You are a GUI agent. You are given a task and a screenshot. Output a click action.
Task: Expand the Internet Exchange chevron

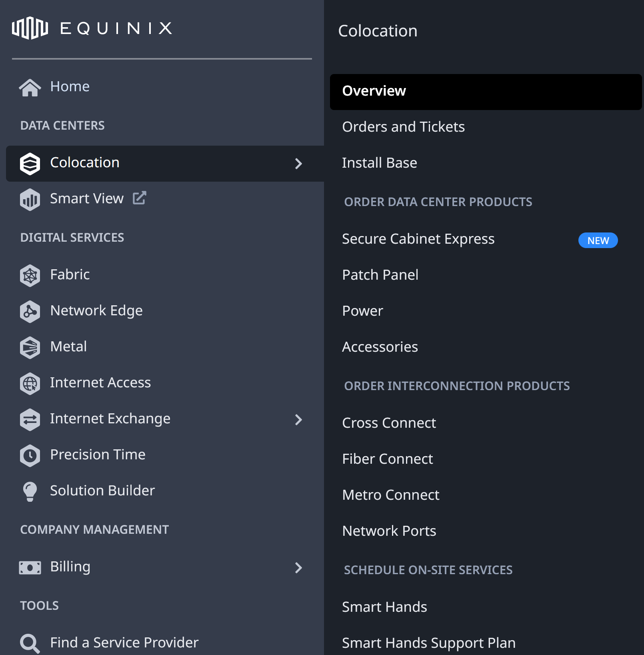click(x=298, y=419)
